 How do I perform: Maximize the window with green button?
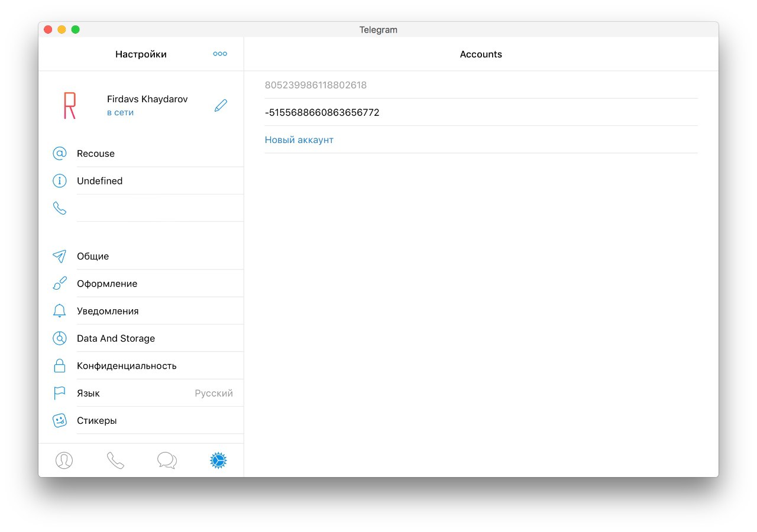(75, 30)
